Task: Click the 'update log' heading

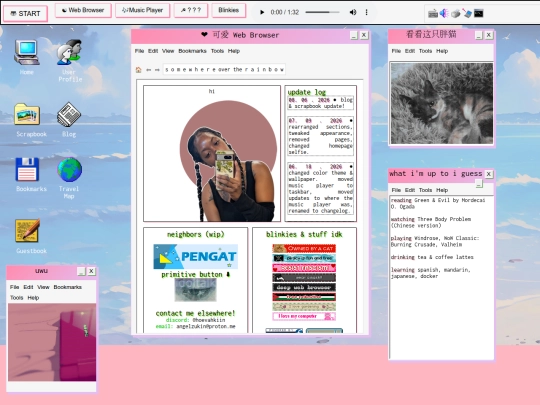Action: [307, 92]
